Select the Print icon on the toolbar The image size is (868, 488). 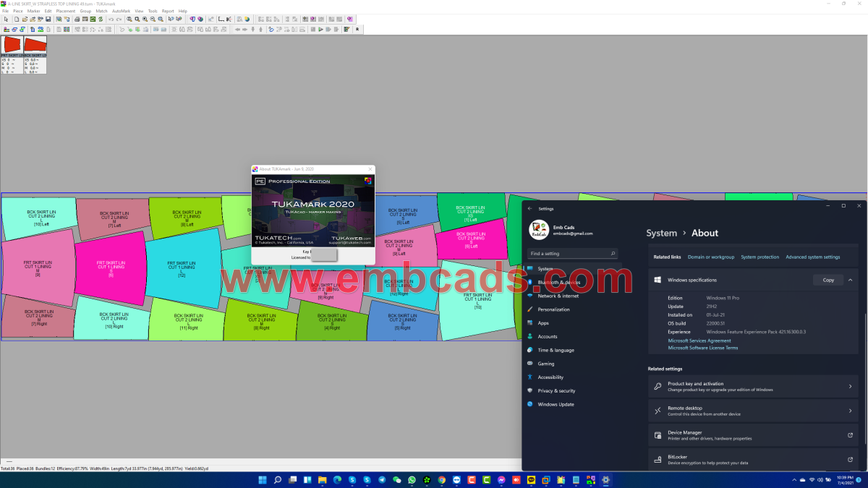tap(77, 20)
